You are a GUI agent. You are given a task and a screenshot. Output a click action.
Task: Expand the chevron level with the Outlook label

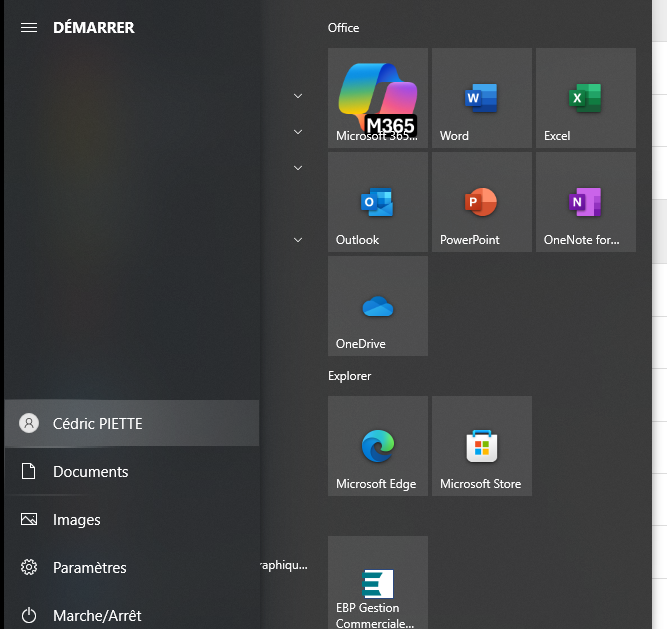point(298,240)
